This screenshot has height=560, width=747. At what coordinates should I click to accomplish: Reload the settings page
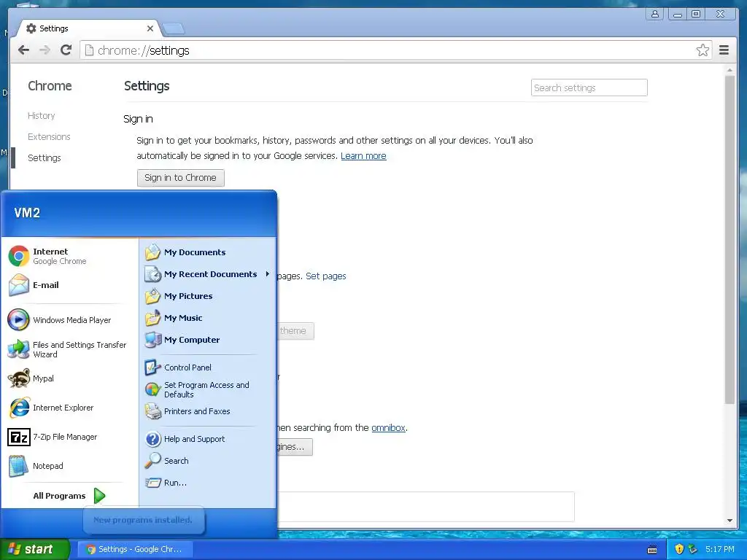click(x=66, y=50)
